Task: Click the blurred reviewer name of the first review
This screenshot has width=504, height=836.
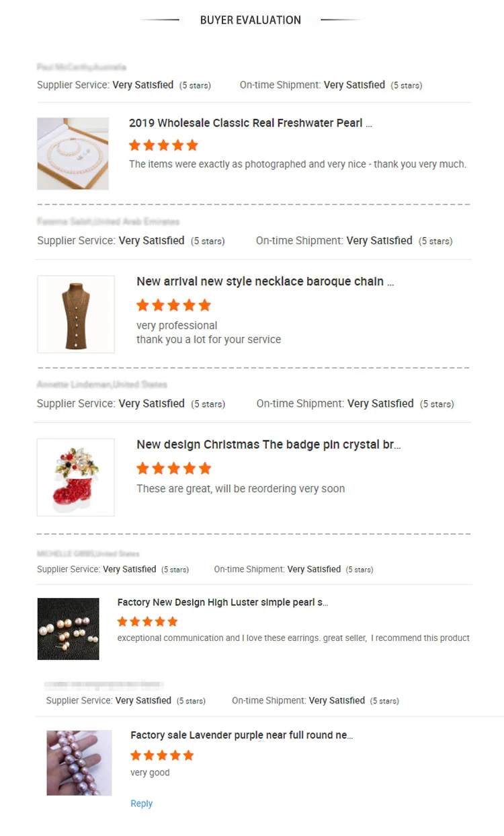Action: coord(81,67)
